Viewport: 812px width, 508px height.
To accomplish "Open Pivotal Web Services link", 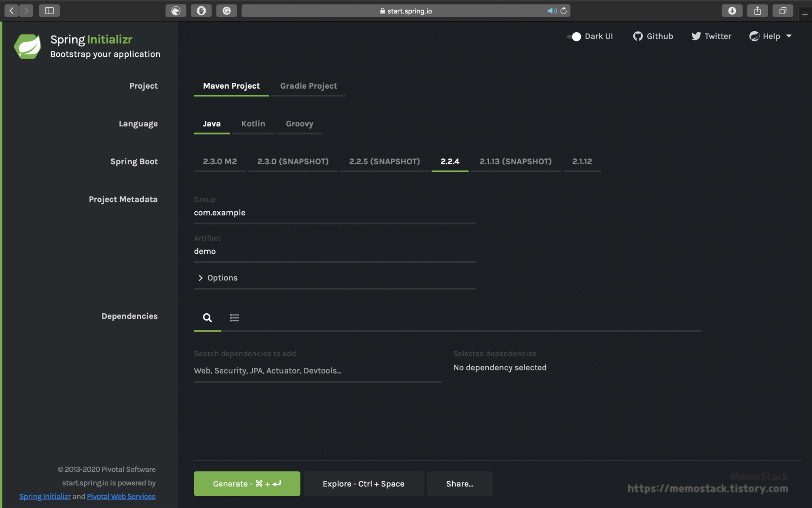I will pos(121,496).
